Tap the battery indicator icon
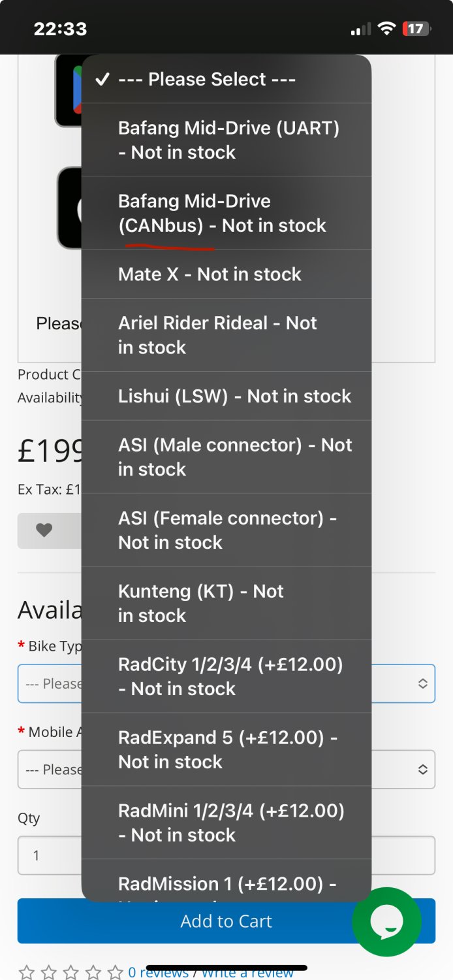 pos(415,29)
